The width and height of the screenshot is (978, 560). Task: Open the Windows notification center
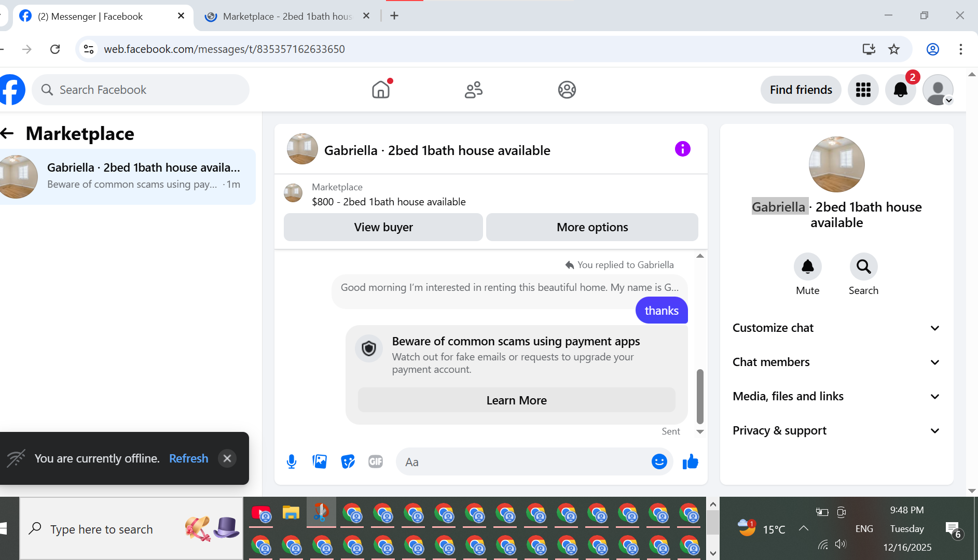(x=954, y=529)
